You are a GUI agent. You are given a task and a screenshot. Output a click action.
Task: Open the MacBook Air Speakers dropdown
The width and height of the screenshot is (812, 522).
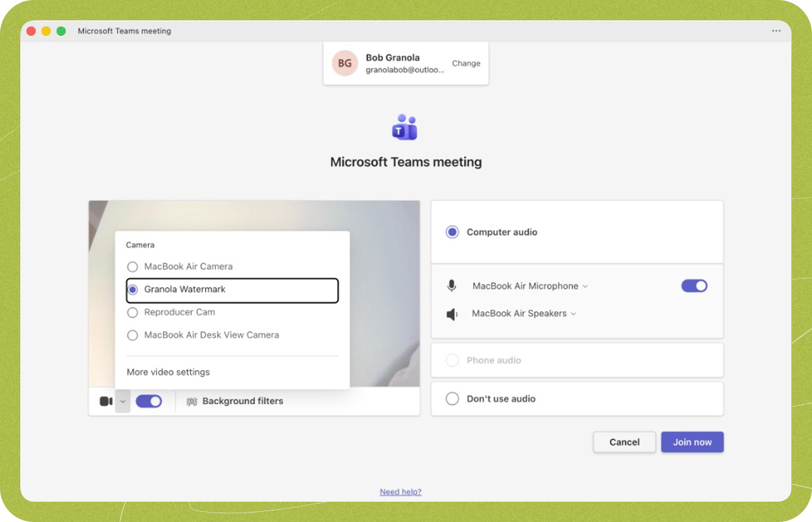click(x=524, y=313)
